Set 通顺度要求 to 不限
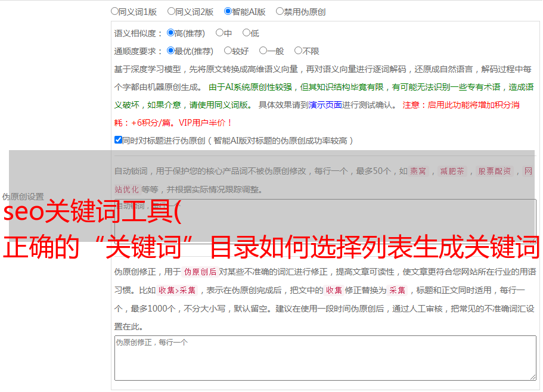543x392 pixels. [x=298, y=51]
